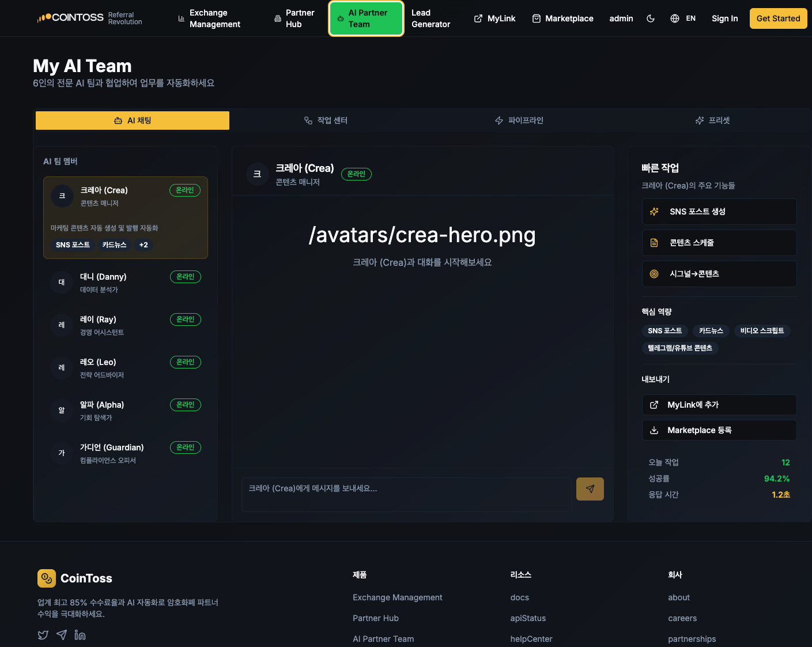Click the helpCenter footer link
Screen dimensions: 812x647
[531, 639]
